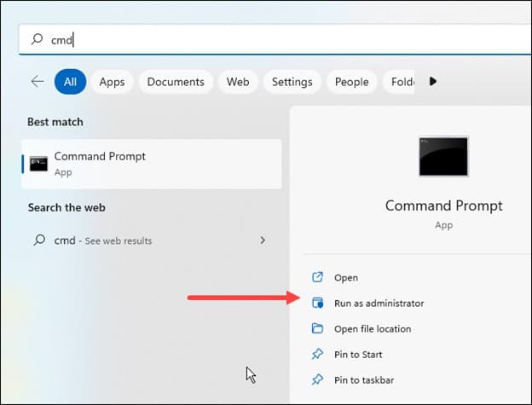Click the Command Prompt icon in best match

tap(38, 164)
